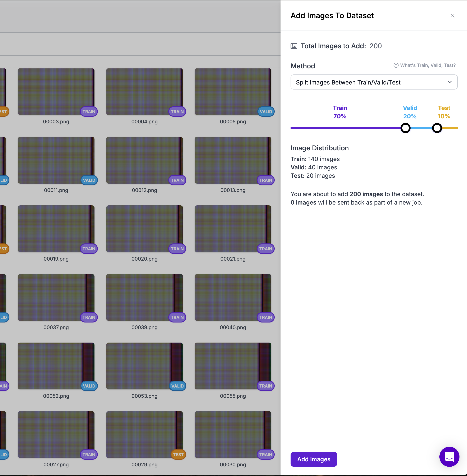Select the 00055.png thumbnail

(x=232, y=366)
